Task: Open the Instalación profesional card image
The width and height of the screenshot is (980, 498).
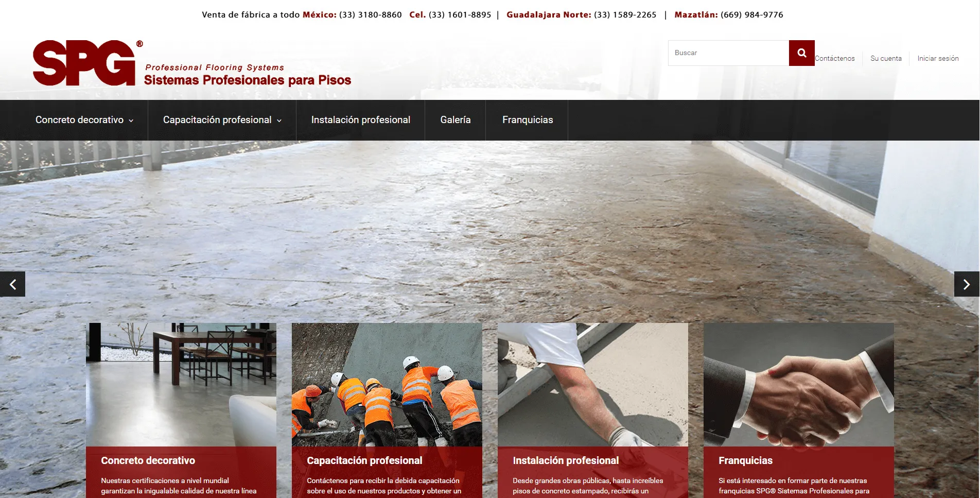Action: pos(593,385)
